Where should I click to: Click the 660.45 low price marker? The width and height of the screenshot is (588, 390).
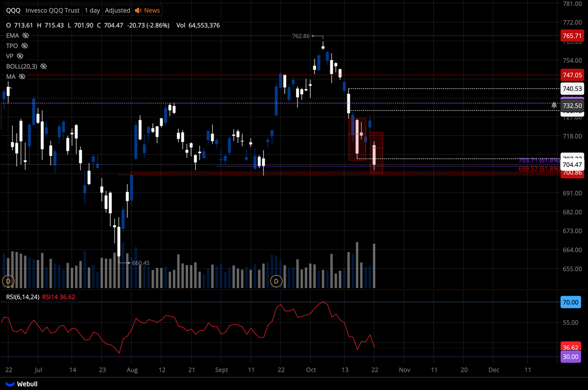click(141, 263)
